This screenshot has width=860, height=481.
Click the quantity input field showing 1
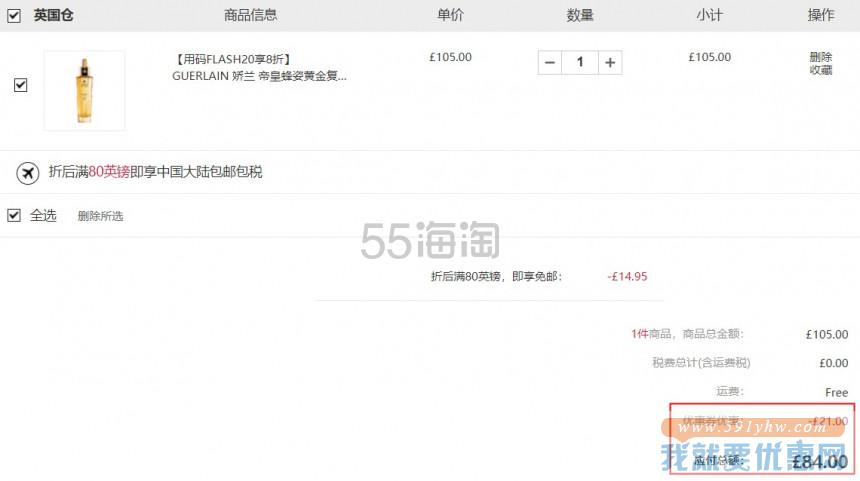coord(580,63)
